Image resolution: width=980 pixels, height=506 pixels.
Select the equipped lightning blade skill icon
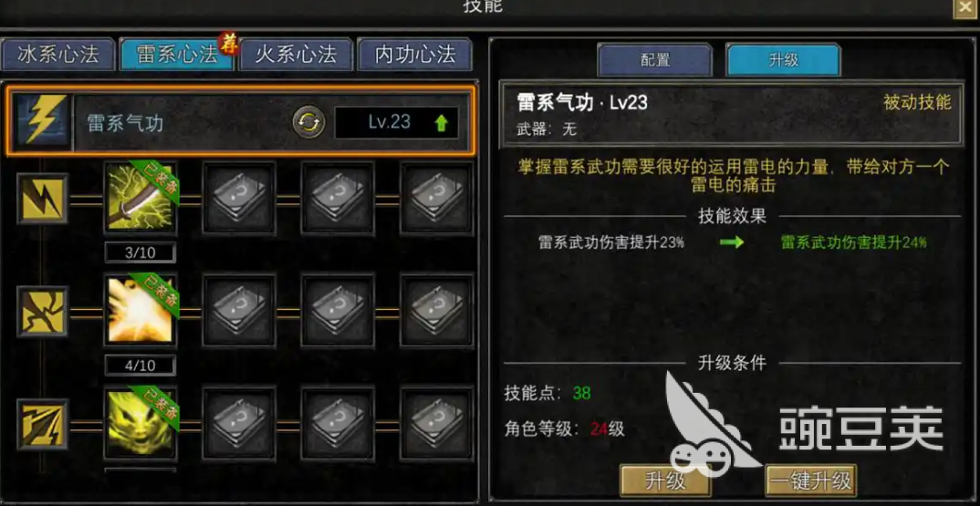(141, 197)
